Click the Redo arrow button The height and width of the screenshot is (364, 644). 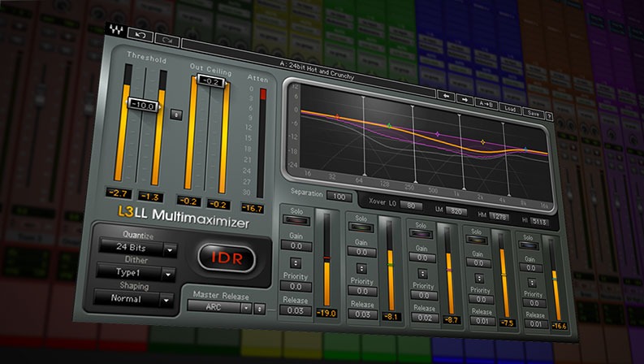(167, 41)
